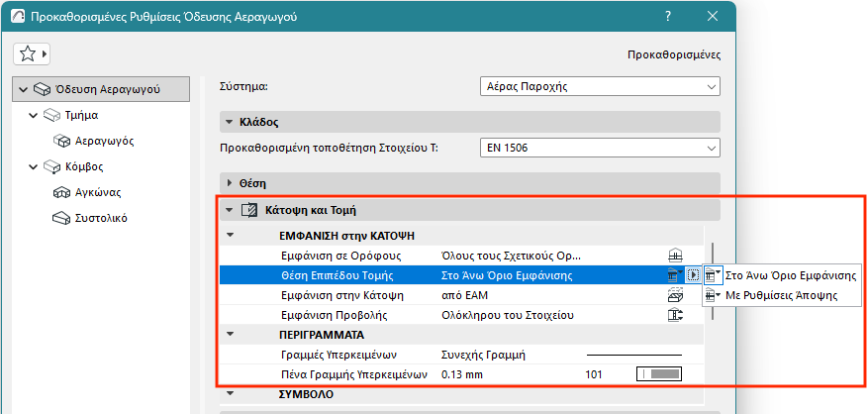Click the Συνεχής Γραμμή line type preview

tap(634, 354)
